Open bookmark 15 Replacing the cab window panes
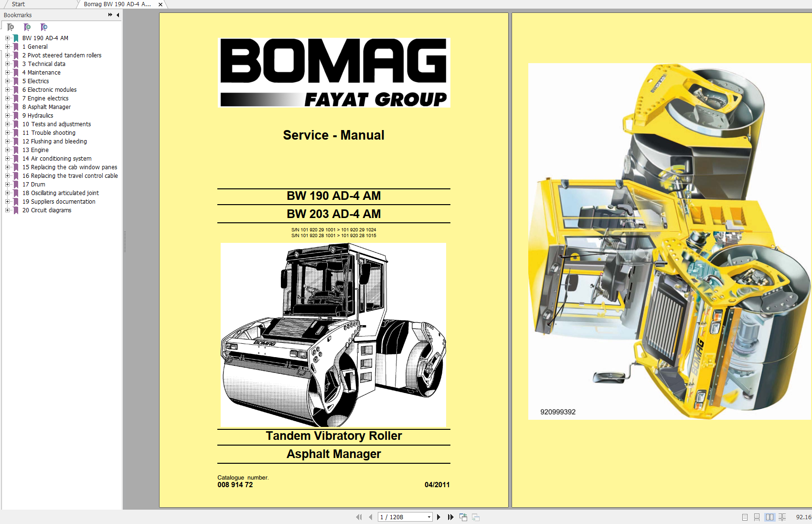This screenshot has width=812, height=524. click(x=70, y=167)
